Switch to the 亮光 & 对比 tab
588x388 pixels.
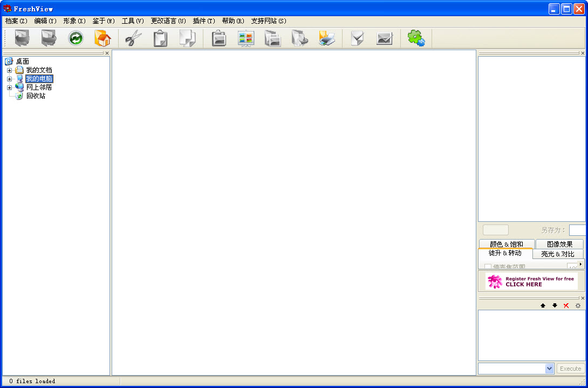pyautogui.click(x=557, y=254)
